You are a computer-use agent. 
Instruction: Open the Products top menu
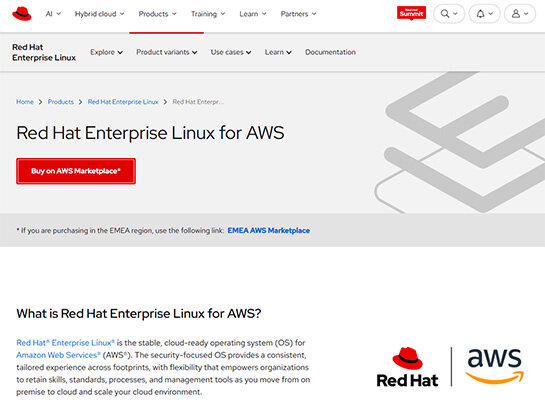click(x=157, y=14)
